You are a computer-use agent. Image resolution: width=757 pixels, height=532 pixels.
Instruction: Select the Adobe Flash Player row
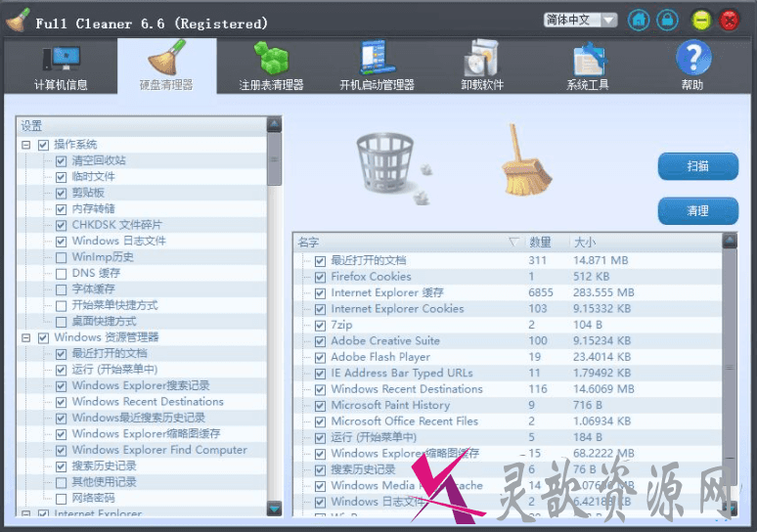[x=508, y=357]
